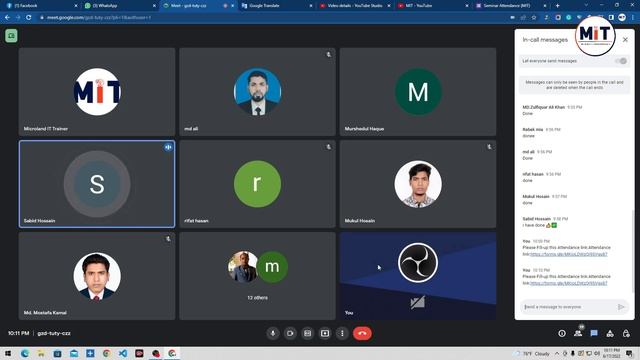Turn off camera from the call bar

(x=290, y=333)
